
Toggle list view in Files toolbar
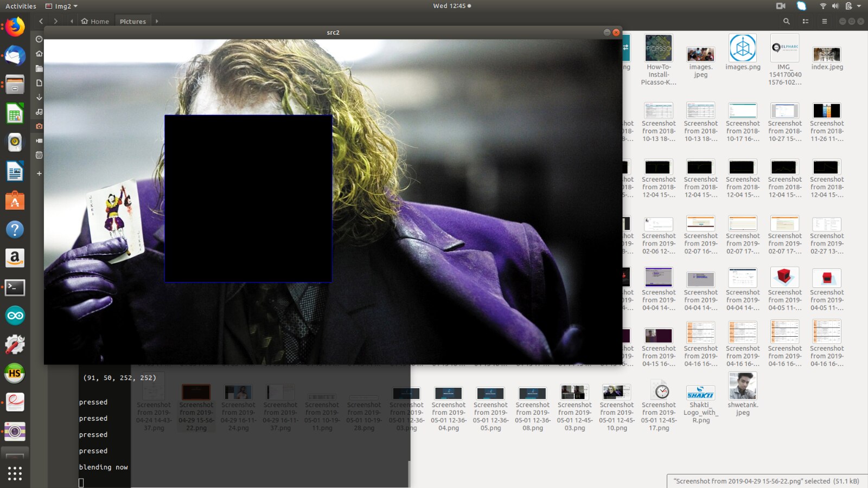click(x=805, y=21)
